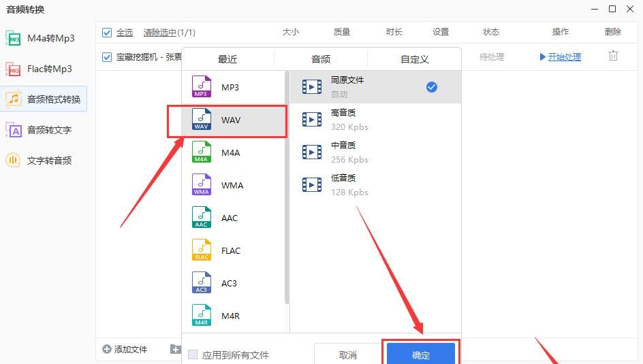Screen dimensions: 643x364
Task: Click the 删除 column header
Action: (613, 32)
